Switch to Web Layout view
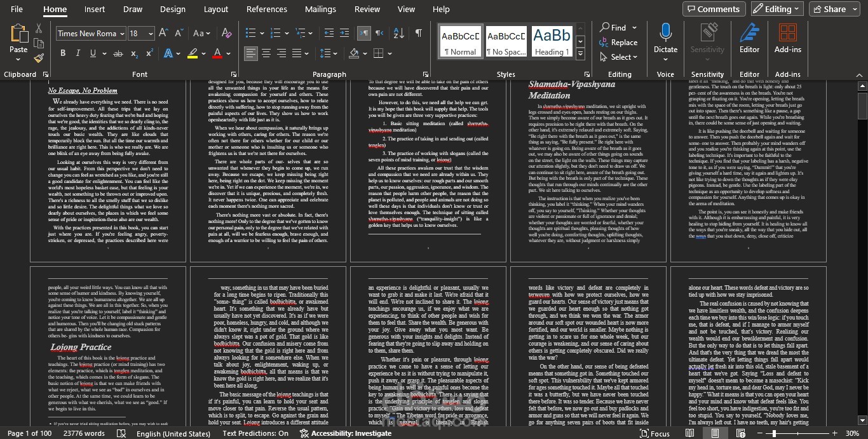868x439 pixels. [x=740, y=433]
